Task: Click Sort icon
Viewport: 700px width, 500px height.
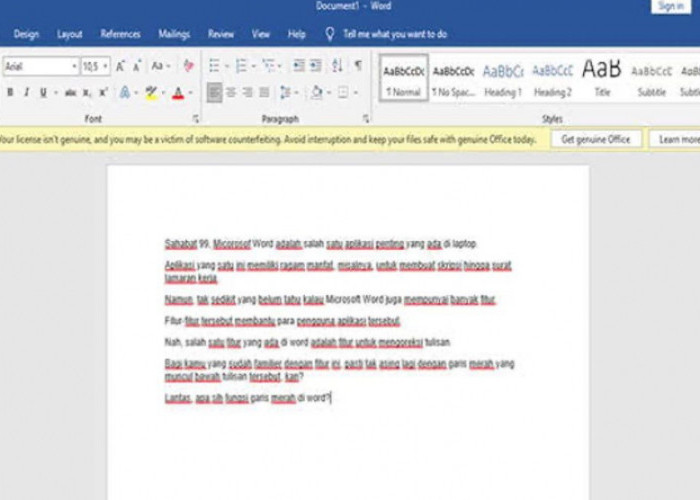Action: (337, 66)
